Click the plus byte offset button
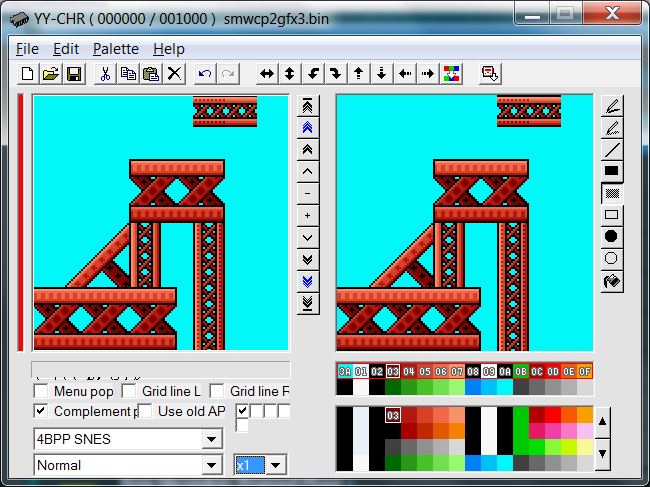This screenshot has height=487, width=650. (x=308, y=216)
